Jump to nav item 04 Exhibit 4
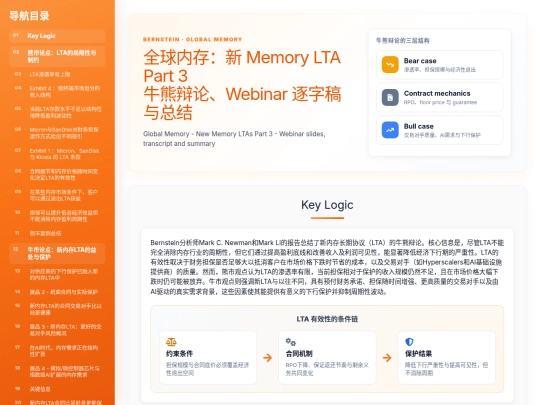The width and height of the screenshot is (540, 405). coord(57,91)
